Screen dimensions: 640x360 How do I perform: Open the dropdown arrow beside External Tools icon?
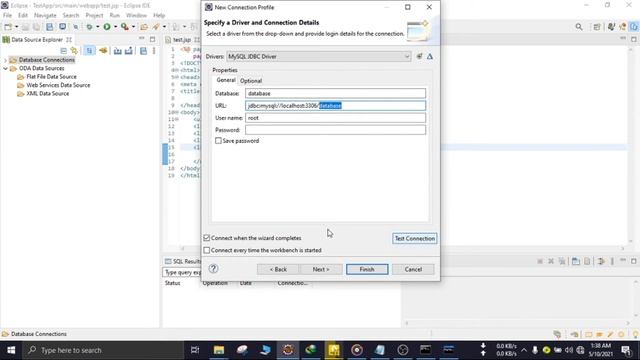pos(133,27)
